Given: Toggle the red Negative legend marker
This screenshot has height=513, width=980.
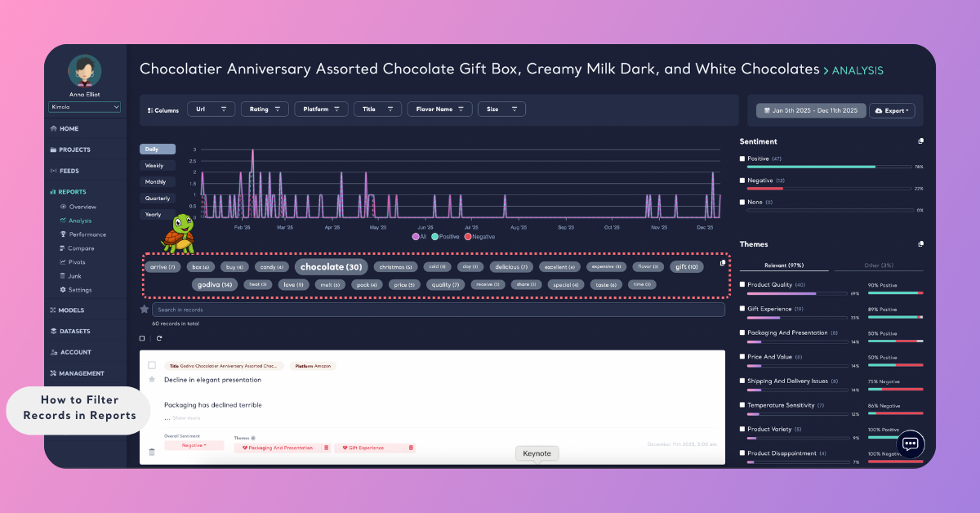Looking at the screenshot, I should click(x=468, y=237).
